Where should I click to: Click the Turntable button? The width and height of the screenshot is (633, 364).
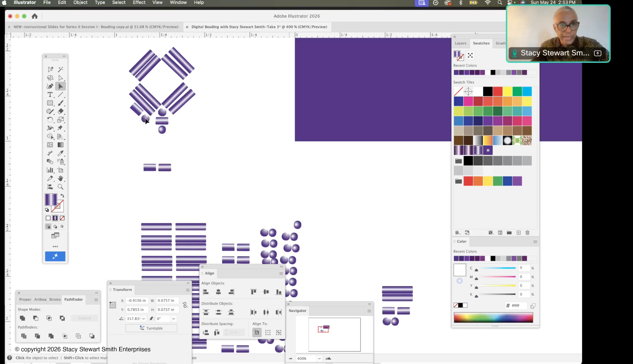151,328
